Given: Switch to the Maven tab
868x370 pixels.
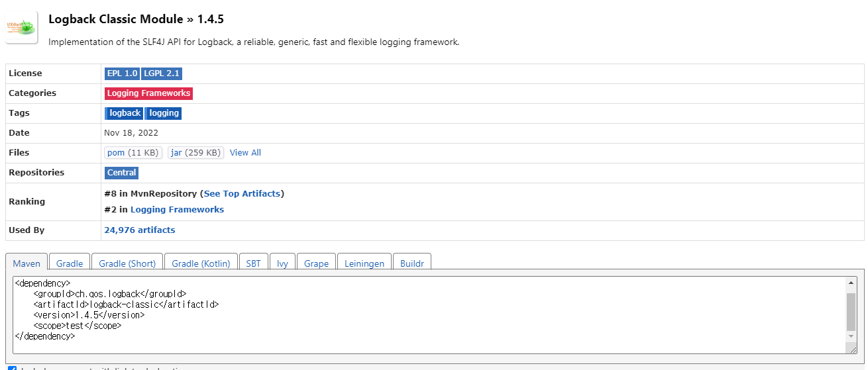Looking at the screenshot, I should pos(27,263).
